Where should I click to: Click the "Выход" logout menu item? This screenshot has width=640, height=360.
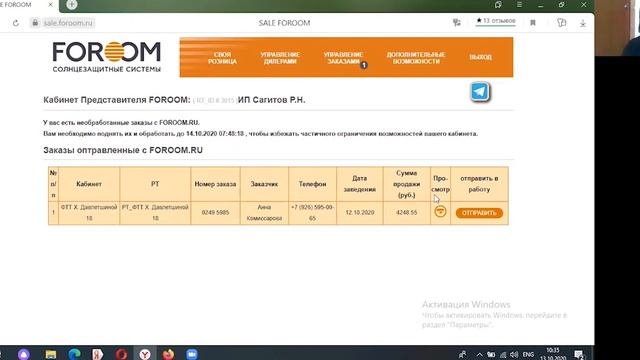pyautogui.click(x=480, y=57)
